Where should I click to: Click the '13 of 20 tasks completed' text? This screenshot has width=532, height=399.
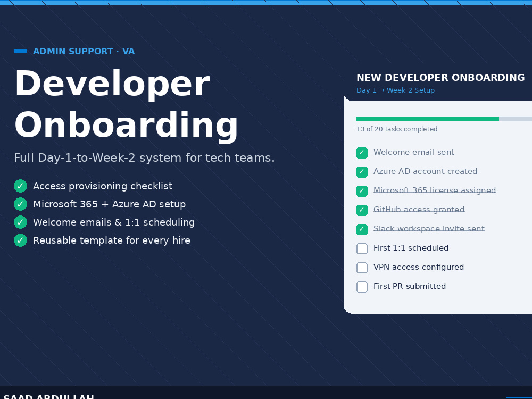pos(397,129)
